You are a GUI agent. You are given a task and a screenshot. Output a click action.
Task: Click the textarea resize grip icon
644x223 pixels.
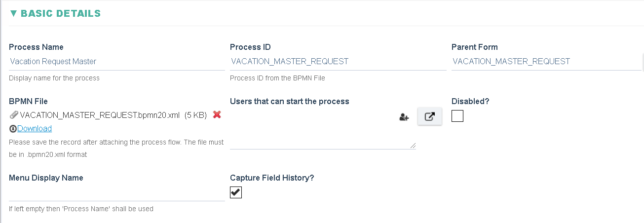tap(413, 146)
